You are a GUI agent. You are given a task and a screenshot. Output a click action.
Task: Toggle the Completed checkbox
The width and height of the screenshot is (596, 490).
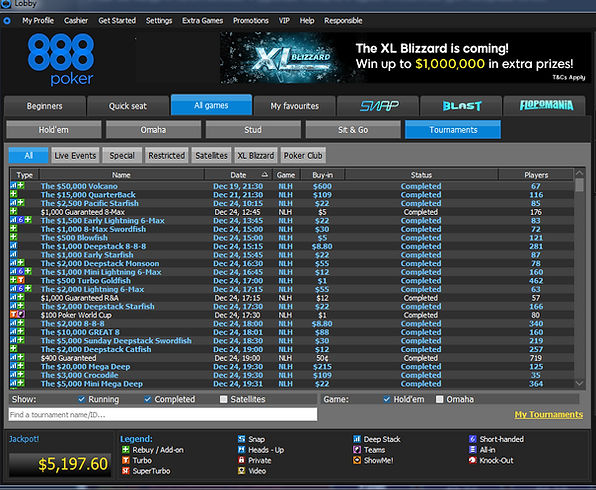coord(147,399)
